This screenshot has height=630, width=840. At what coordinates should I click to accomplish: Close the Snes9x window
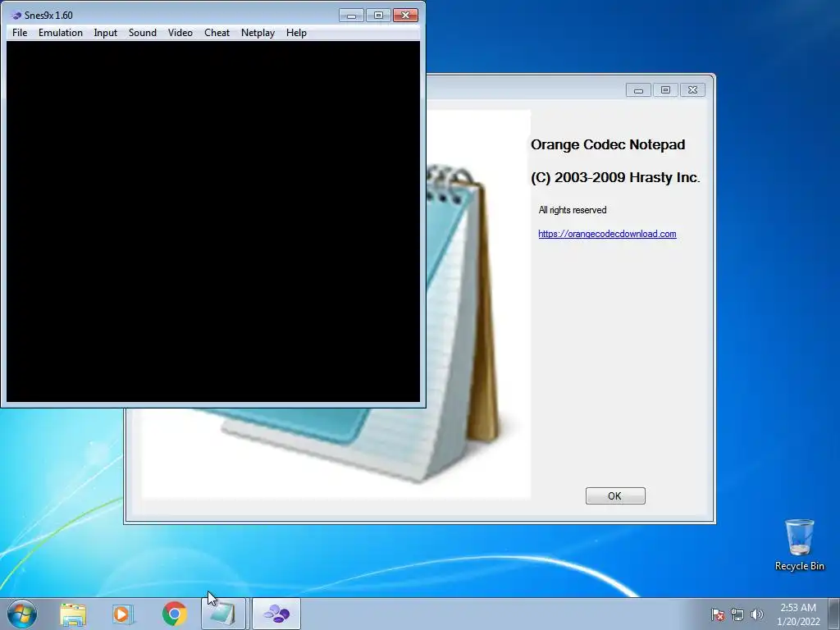coord(405,15)
